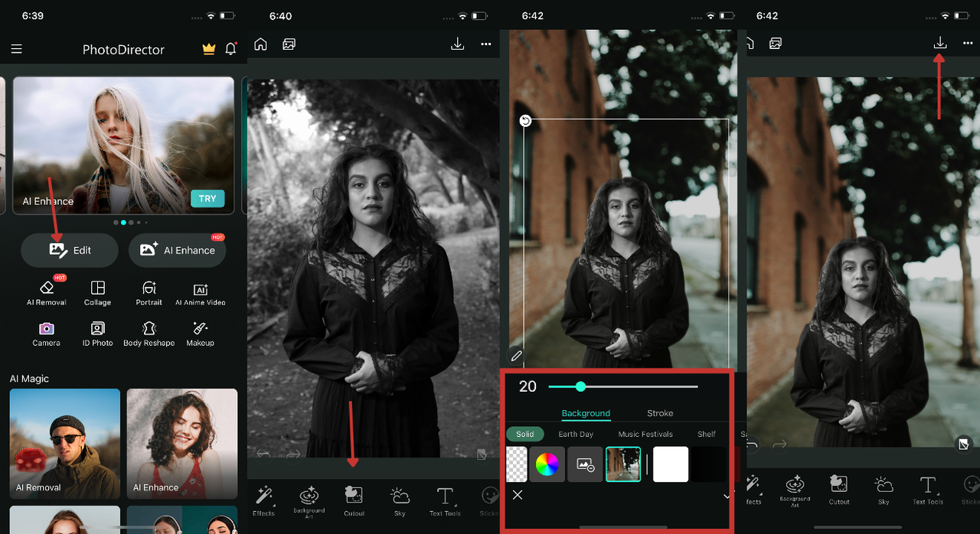Select the brick street background thumbnail
Screen dimensions: 980x534
623,464
